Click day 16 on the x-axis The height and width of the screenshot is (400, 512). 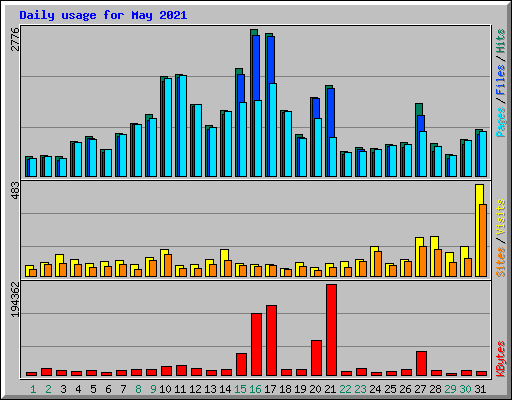(255, 389)
